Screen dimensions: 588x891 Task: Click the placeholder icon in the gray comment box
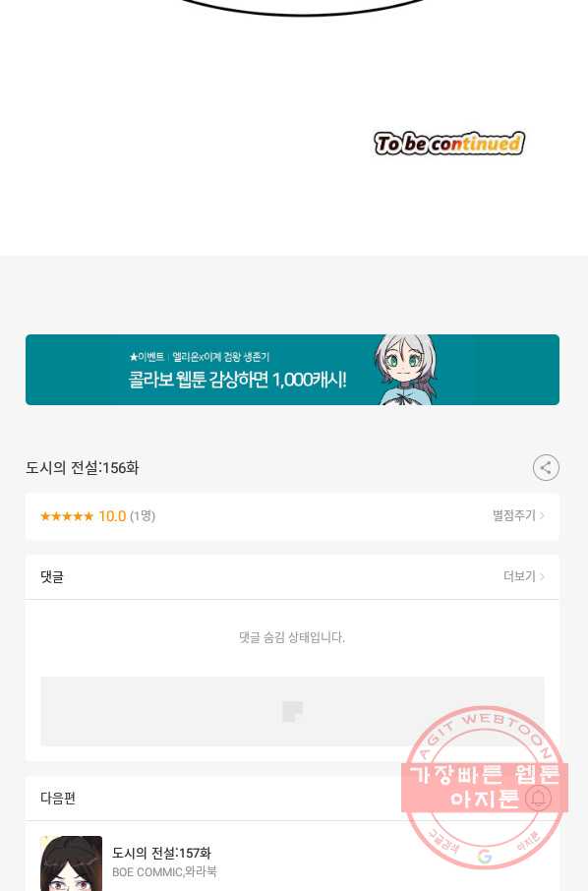[293, 711]
